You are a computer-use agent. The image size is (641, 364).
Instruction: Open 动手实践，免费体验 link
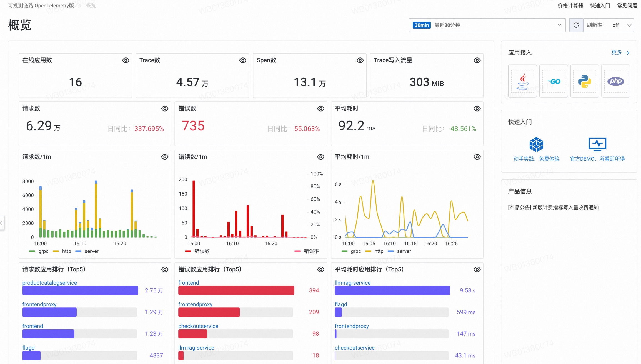[536, 159]
